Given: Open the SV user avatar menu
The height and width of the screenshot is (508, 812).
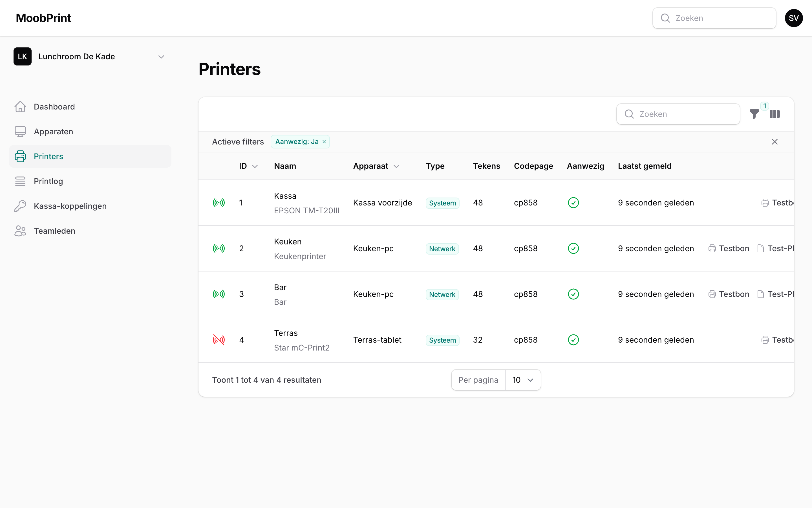Looking at the screenshot, I should point(794,18).
